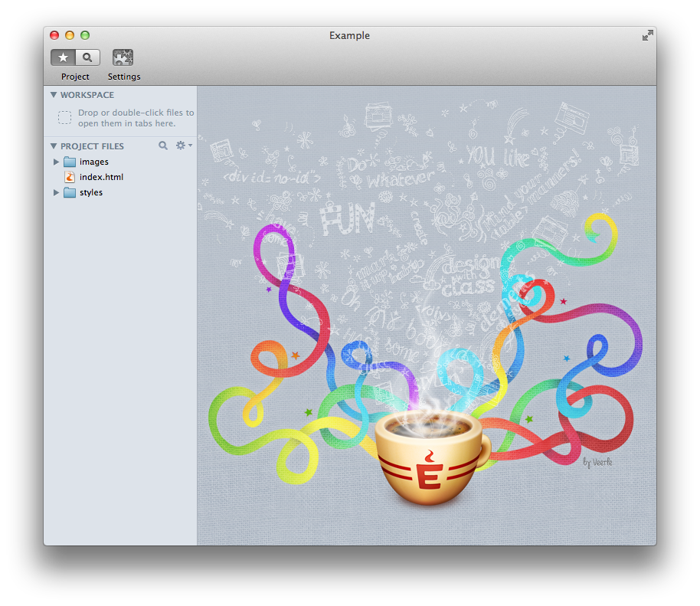Click the yellow minimize window button
Image resolution: width=700 pixels, height=606 pixels.
(x=70, y=35)
